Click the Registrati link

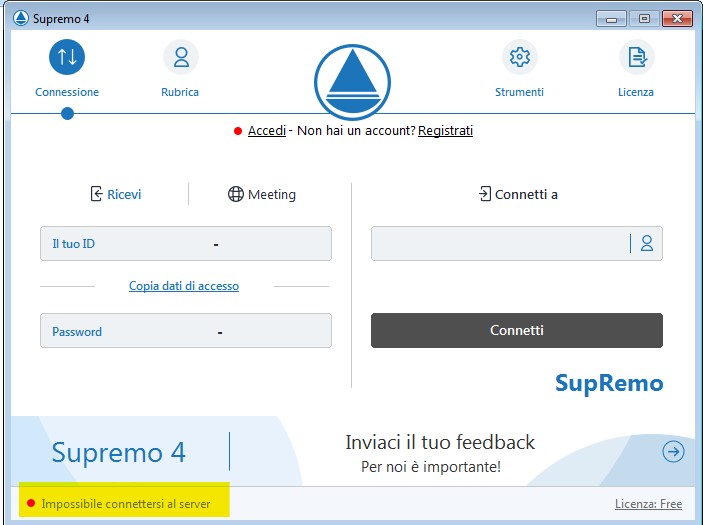coord(445,130)
